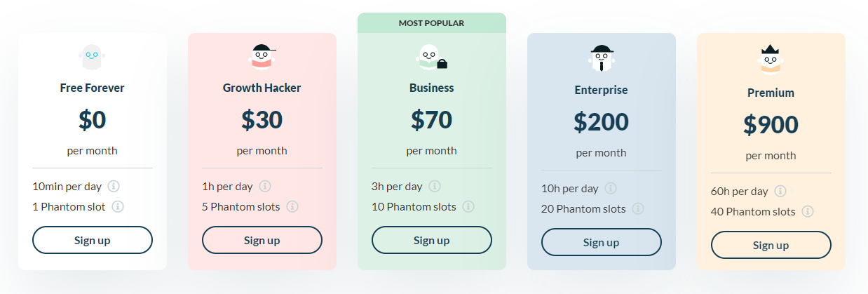Sign up for the Free Forever plan

93,240
